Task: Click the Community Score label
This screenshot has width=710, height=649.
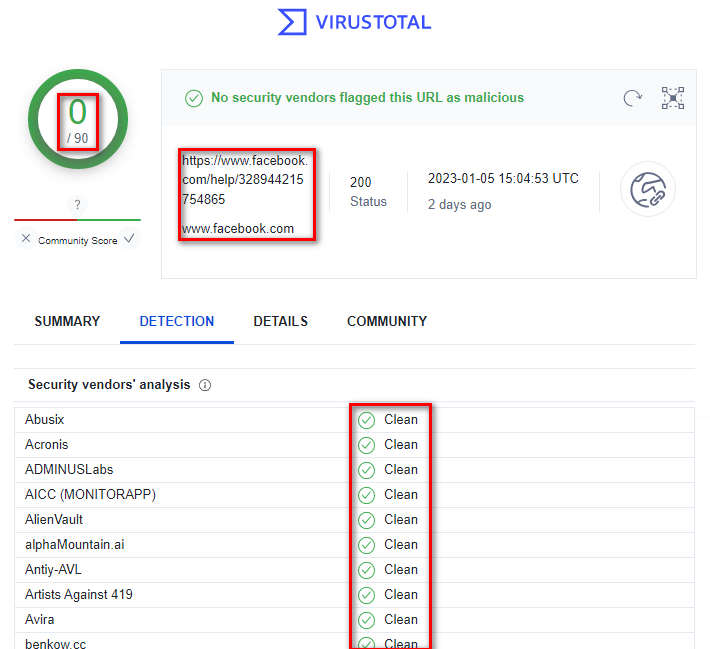Action: pyautogui.click(x=77, y=240)
